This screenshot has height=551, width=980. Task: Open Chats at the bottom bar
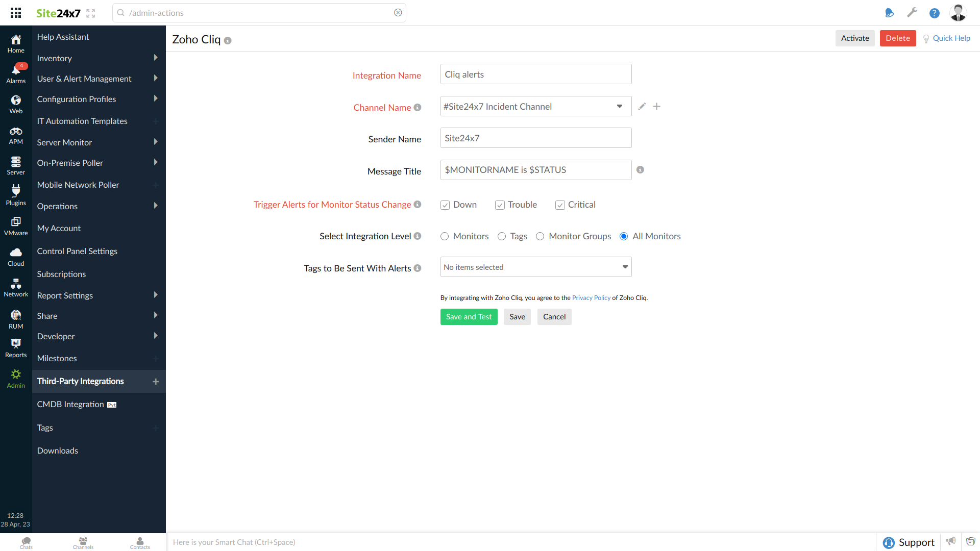pos(26,542)
